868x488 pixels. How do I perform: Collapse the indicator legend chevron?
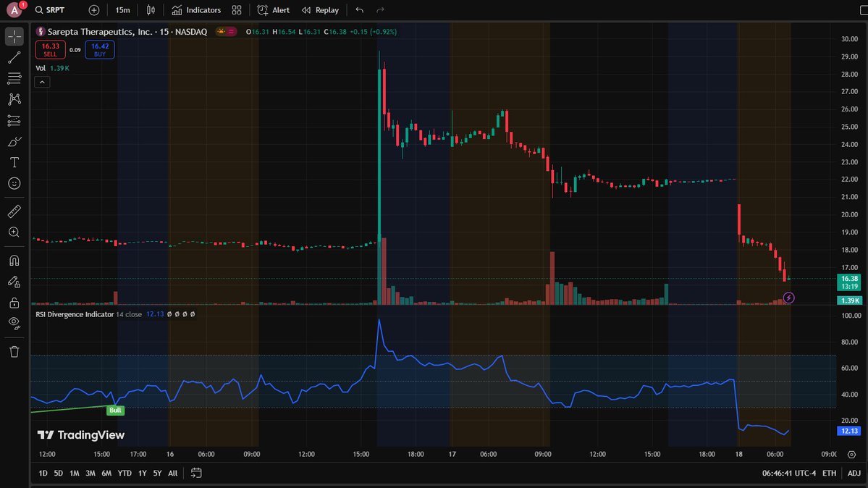point(42,83)
